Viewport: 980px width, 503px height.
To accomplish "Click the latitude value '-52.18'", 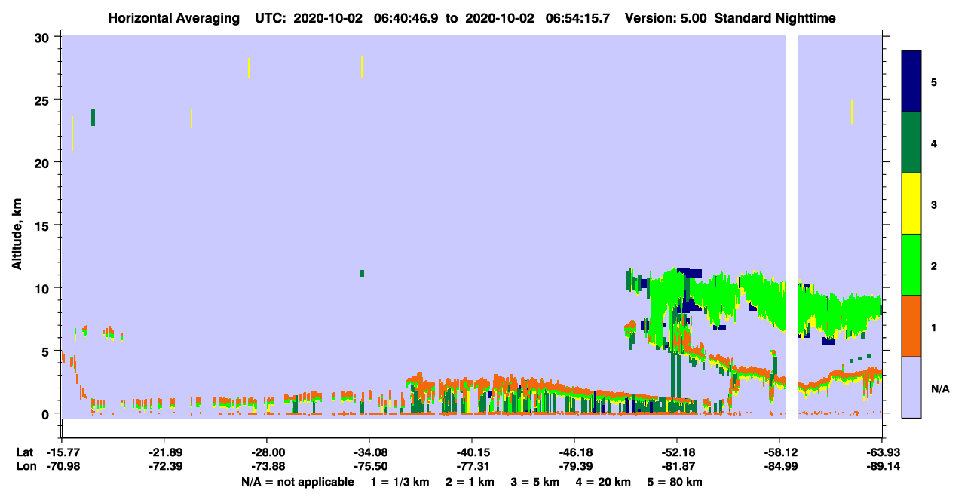I will coord(677,452).
